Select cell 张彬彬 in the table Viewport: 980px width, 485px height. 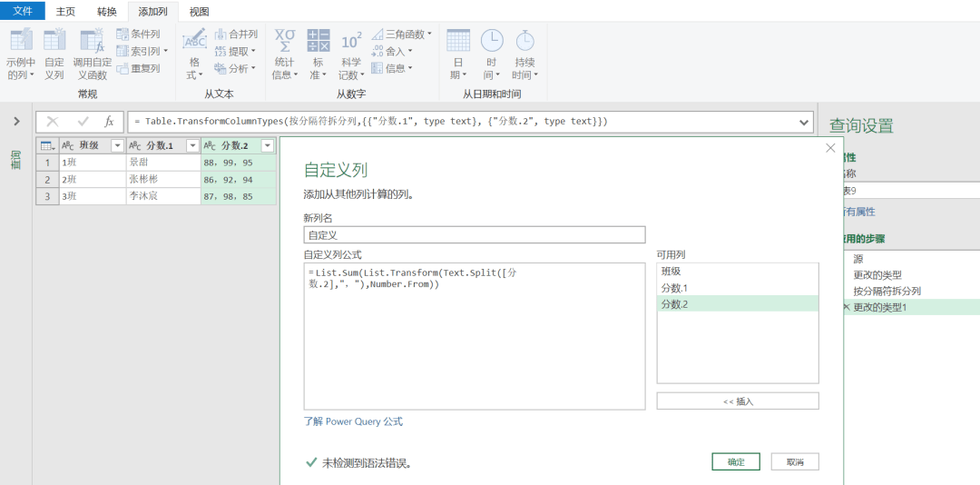[x=163, y=179]
